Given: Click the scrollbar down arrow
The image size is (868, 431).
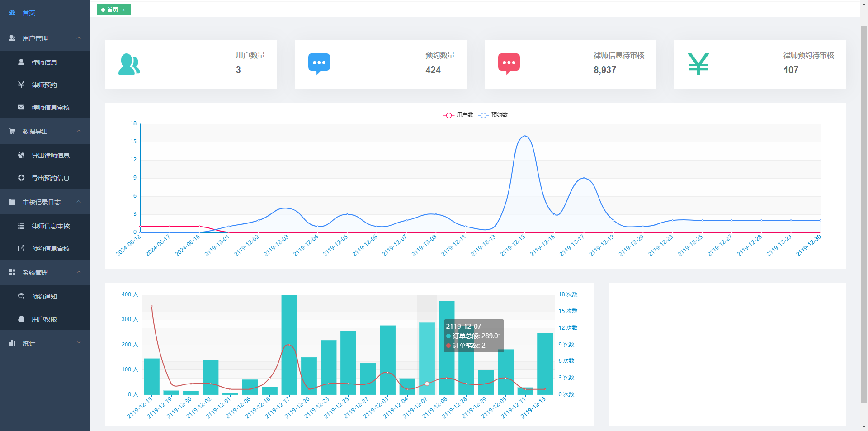Looking at the screenshot, I should click(864, 426).
